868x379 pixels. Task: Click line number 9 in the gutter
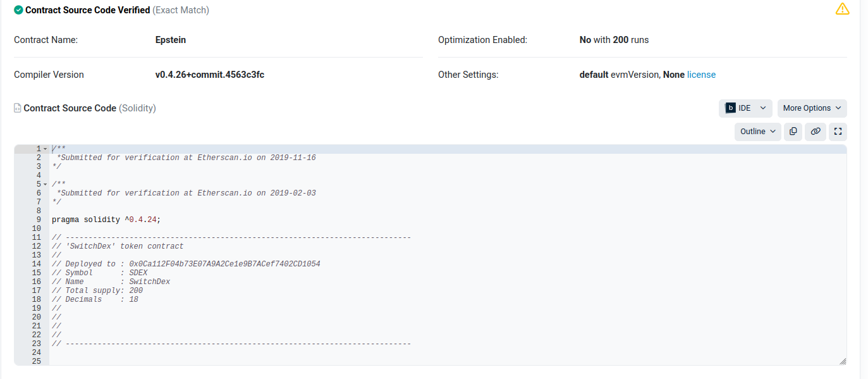[39, 220]
